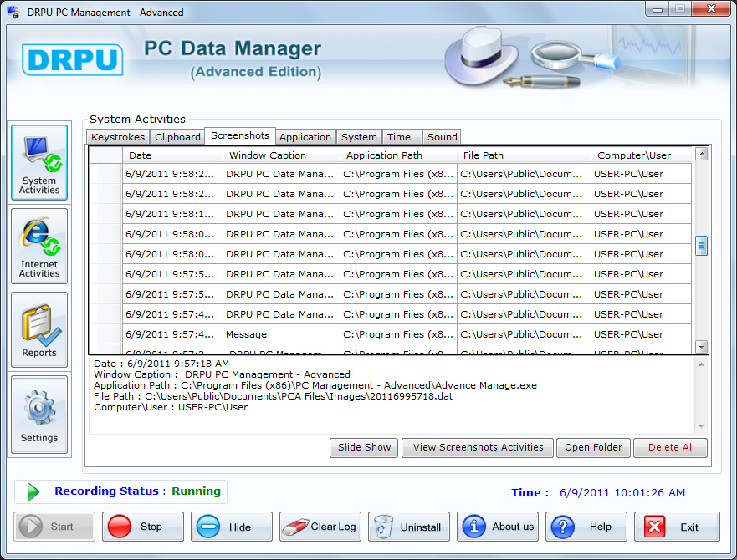Click the detail line starting "Application Path :"
Screen dimensions: 737x560
tap(315, 385)
